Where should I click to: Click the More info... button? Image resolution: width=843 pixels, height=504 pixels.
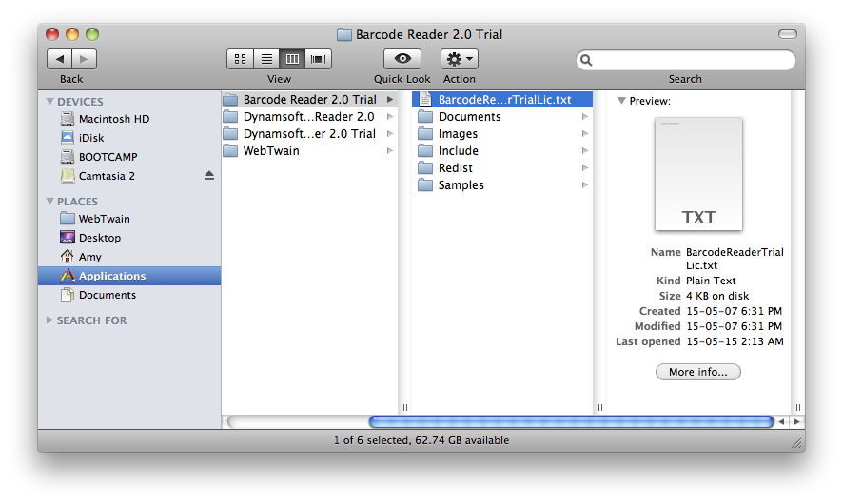pos(697,372)
